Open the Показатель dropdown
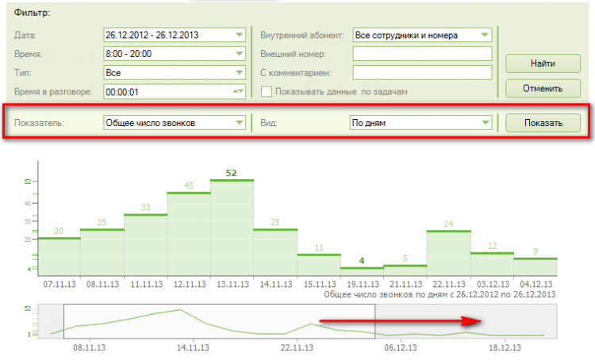The image size is (595, 364). 239,123
